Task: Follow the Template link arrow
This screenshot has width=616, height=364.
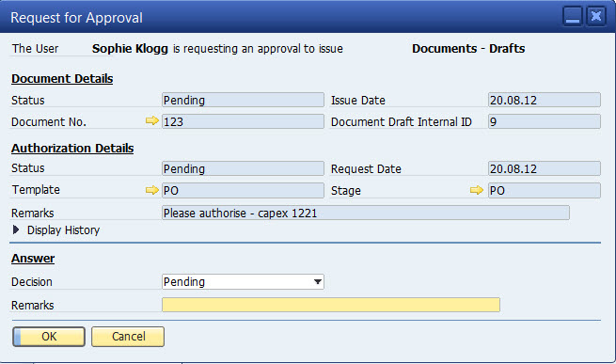Action: [x=151, y=190]
